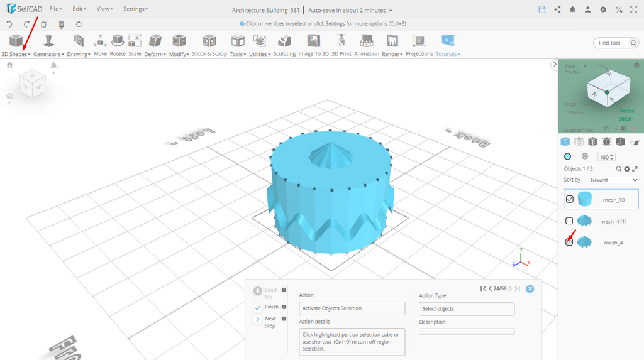Open the Generators tool menu

click(x=48, y=45)
